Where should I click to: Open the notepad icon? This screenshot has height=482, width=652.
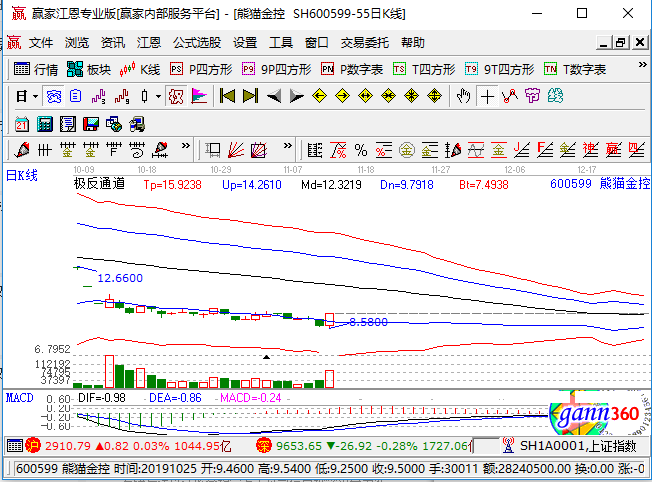click(68, 124)
